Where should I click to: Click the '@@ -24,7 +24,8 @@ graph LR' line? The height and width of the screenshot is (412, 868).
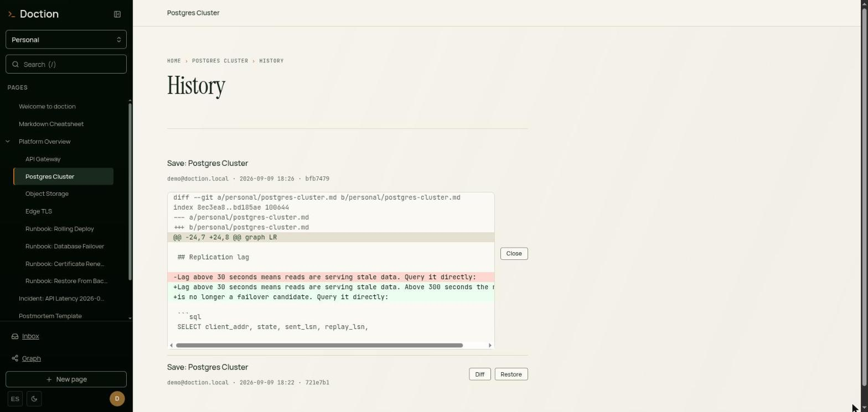click(331, 237)
